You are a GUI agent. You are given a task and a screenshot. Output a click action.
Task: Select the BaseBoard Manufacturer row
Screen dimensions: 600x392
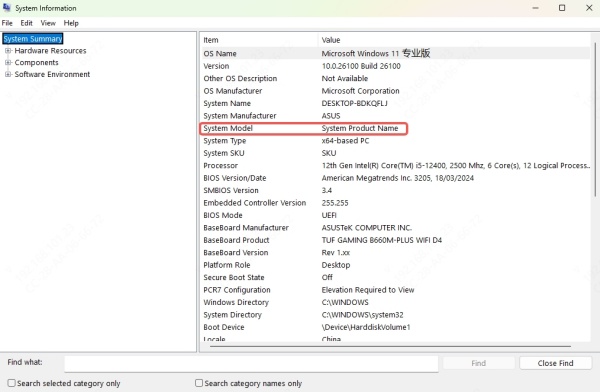[x=396, y=228]
